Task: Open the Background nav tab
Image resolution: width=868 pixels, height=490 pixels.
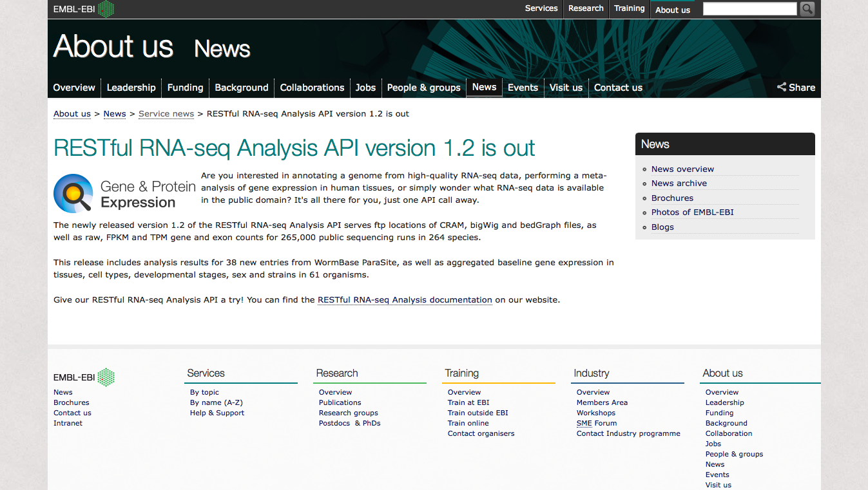Action: point(242,88)
